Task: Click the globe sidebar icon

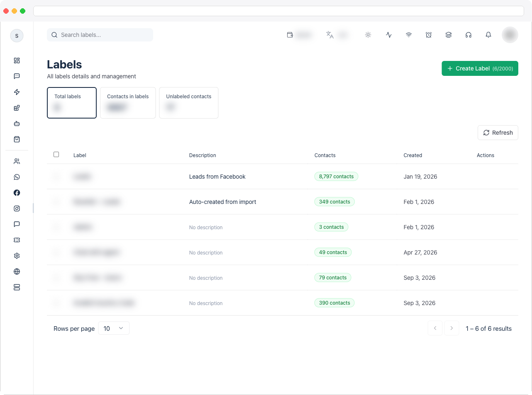Action: pyautogui.click(x=17, y=271)
